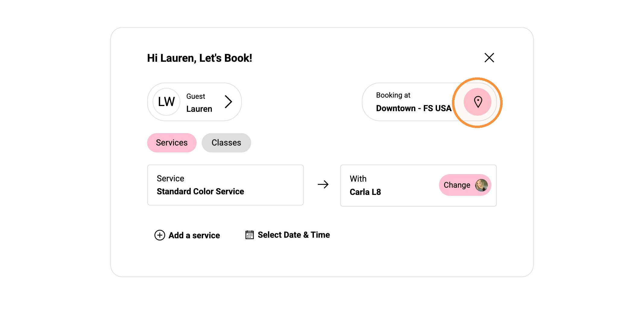Click the Downtown - FS USA location text
The height and width of the screenshot is (310, 644).
click(x=414, y=108)
